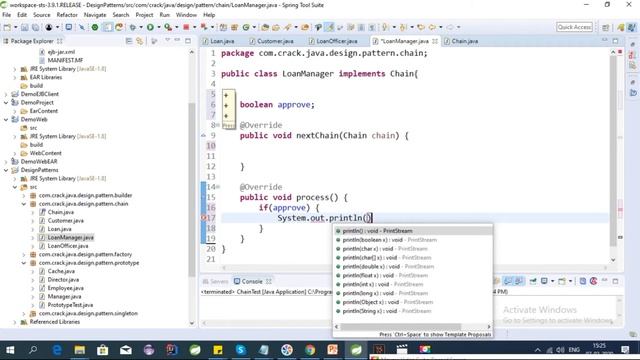
Task: Expand Referenced Libraries node
Action: pos(15,322)
